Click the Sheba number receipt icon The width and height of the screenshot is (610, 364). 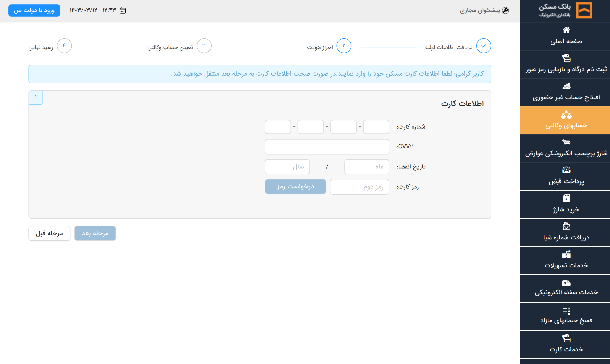coord(566,226)
